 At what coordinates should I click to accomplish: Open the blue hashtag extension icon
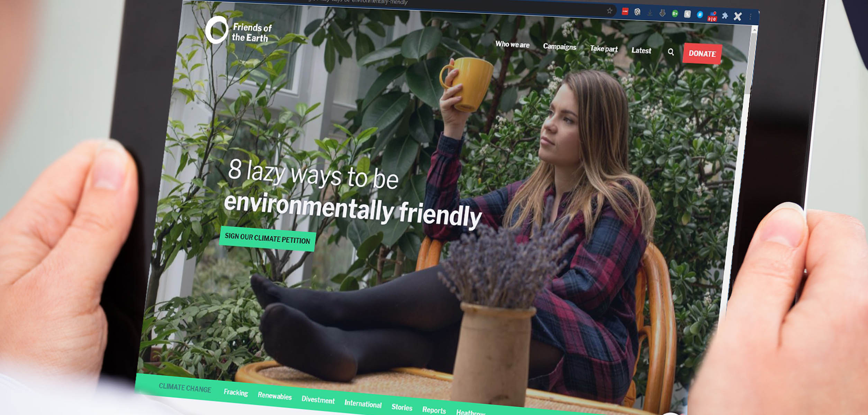point(699,15)
